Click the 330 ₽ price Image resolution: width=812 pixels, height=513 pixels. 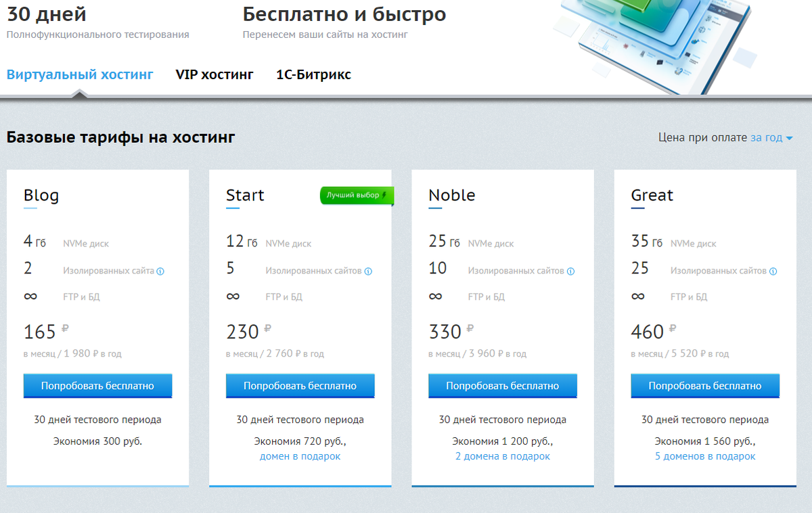point(451,332)
